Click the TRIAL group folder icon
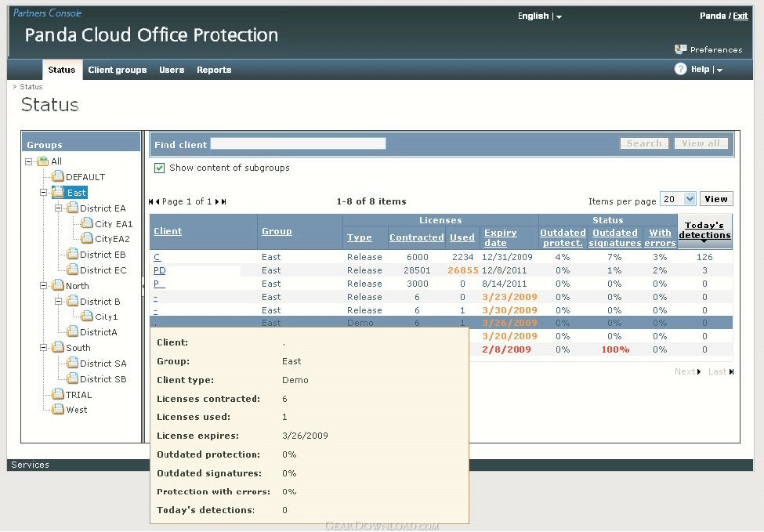Screen dimensions: 764x532 pyautogui.click(x=58, y=394)
